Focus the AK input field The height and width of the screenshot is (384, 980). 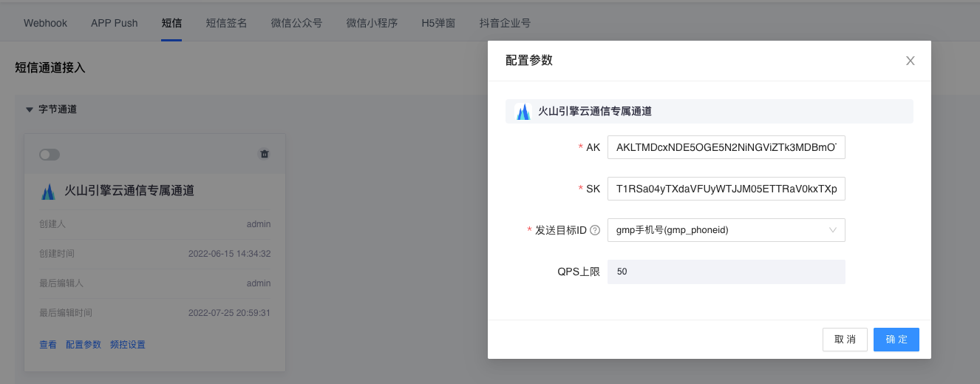coord(726,147)
